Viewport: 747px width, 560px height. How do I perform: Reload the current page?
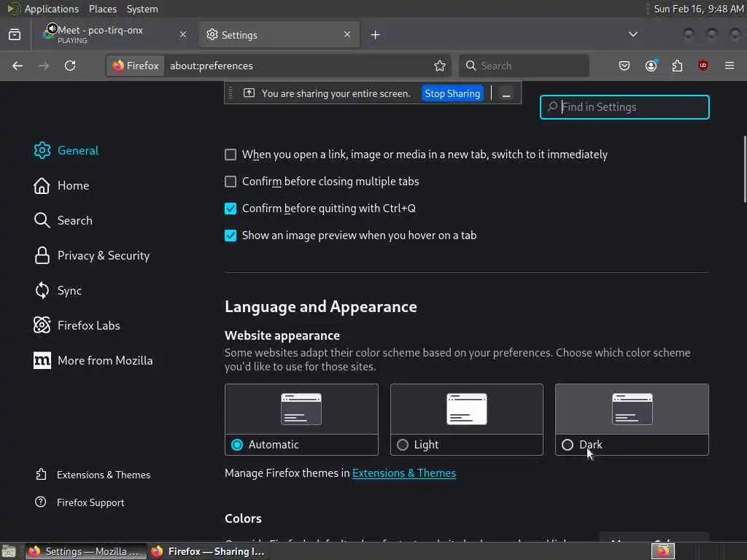pyautogui.click(x=70, y=66)
